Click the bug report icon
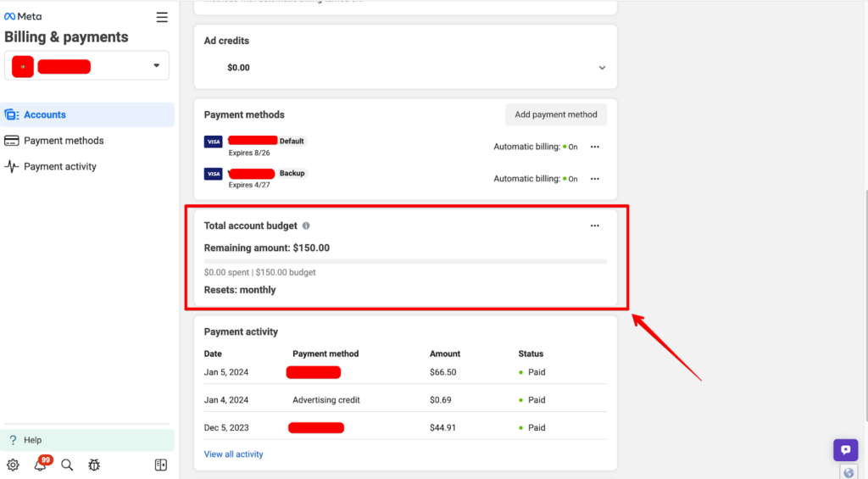Image resolution: width=868 pixels, height=479 pixels. (x=94, y=465)
